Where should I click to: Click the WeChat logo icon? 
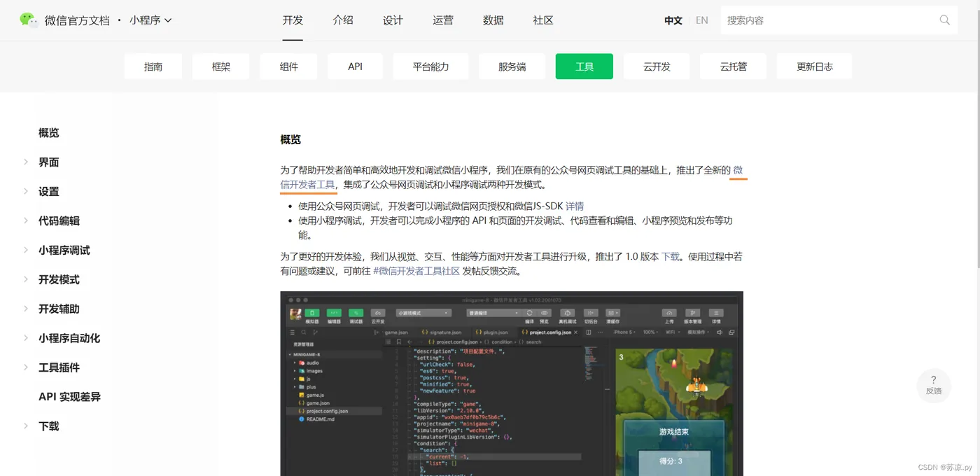[x=29, y=20]
